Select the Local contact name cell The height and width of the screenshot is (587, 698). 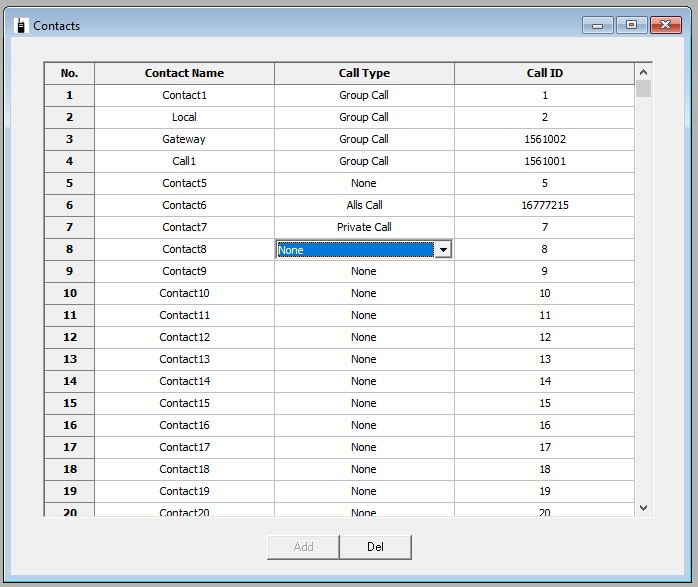coord(184,117)
